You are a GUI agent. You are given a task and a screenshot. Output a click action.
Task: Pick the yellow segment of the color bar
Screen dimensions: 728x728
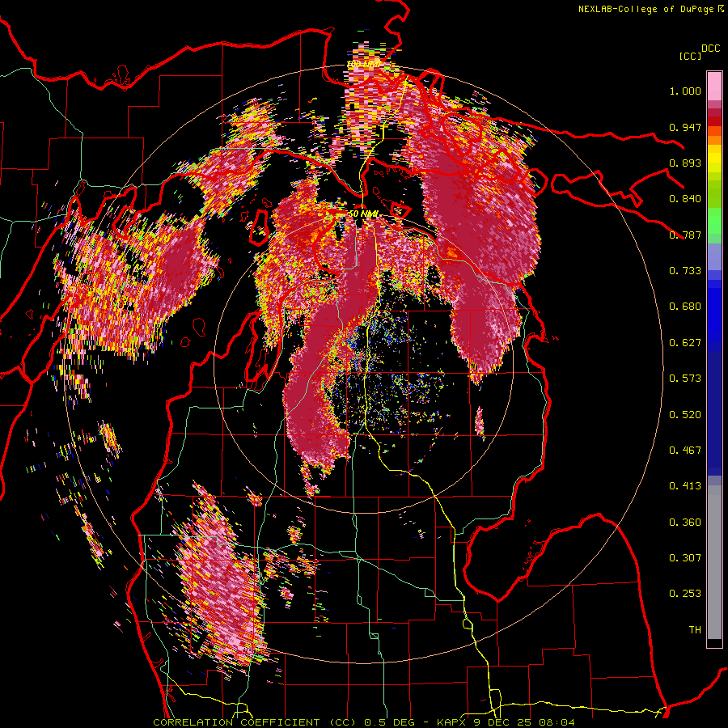click(714, 159)
